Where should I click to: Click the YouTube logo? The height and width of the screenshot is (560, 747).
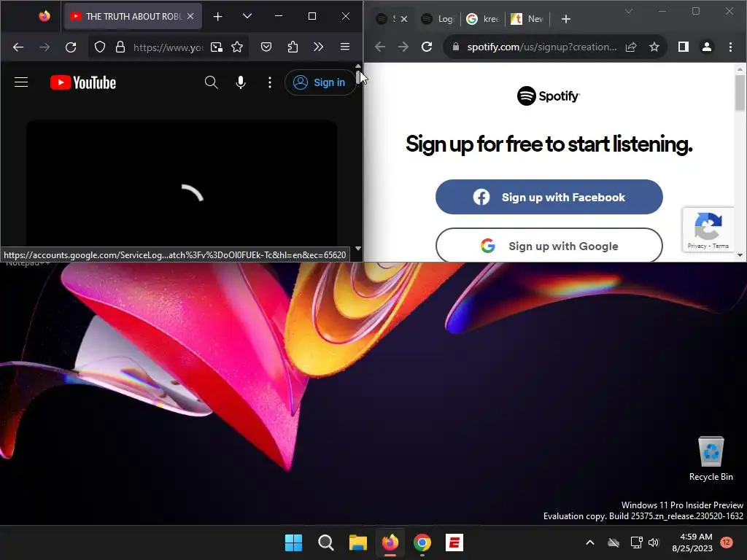(x=83, y=82)
